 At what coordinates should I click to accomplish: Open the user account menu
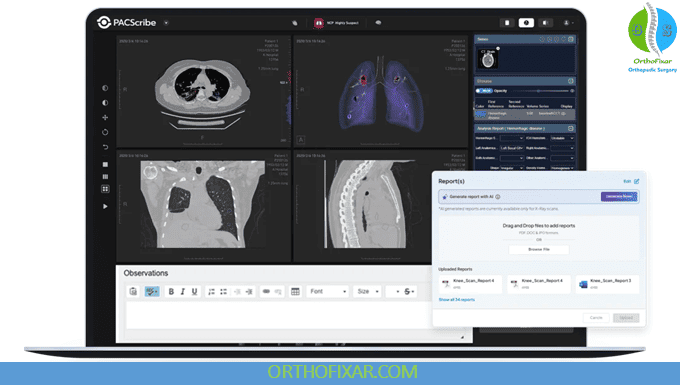tap(568, 23)
